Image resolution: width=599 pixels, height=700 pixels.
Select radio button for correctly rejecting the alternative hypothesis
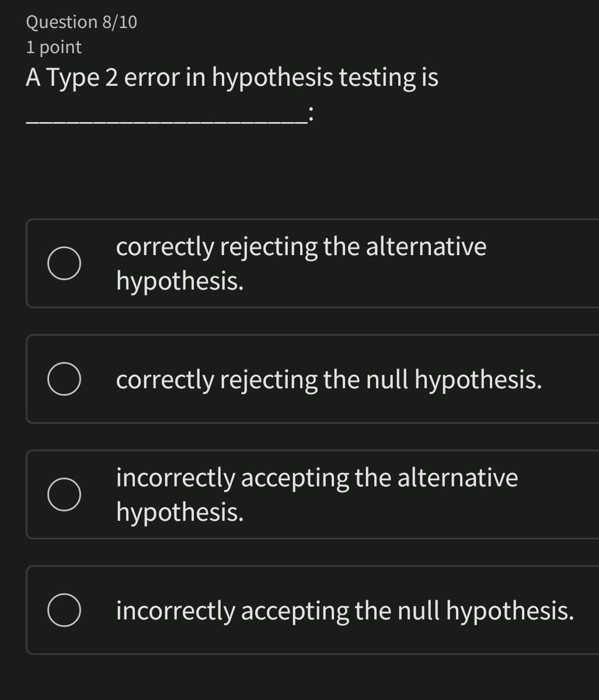(x=64, y=263)
